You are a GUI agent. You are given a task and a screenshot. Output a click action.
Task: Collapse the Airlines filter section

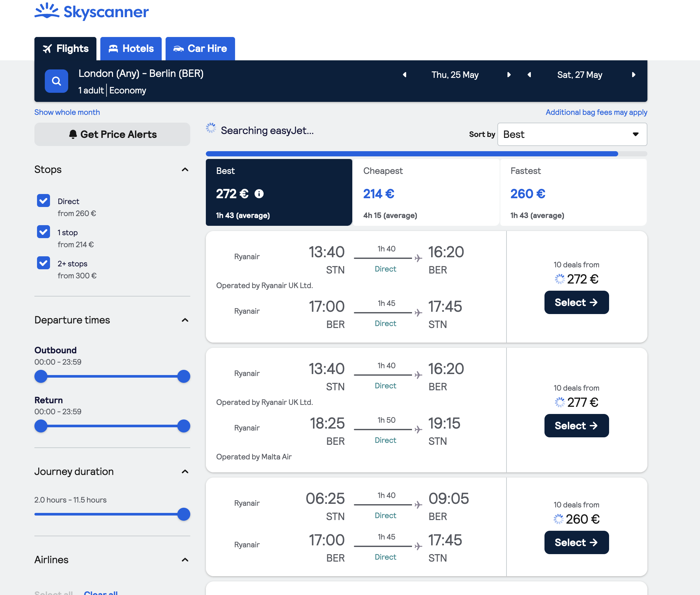pos(185,560)
